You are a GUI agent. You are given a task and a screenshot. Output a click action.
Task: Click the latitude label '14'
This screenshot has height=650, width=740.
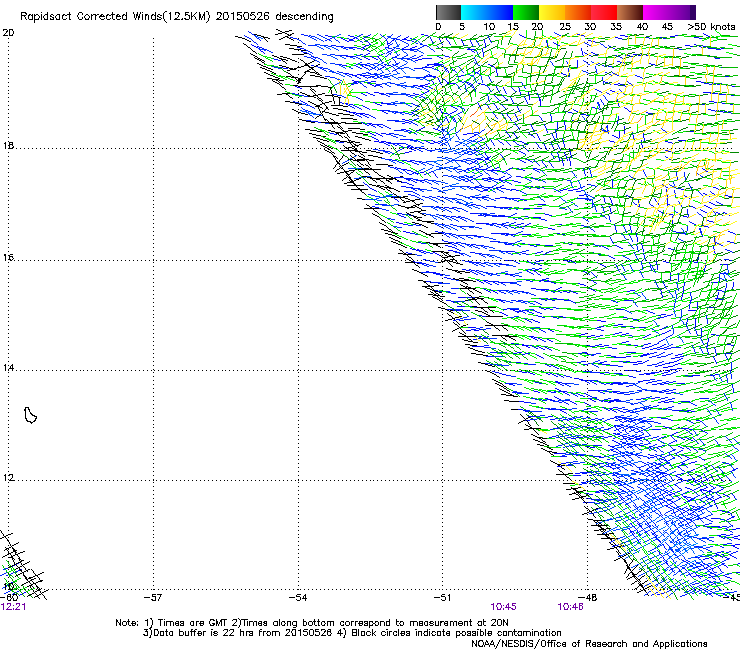point(8,368)
